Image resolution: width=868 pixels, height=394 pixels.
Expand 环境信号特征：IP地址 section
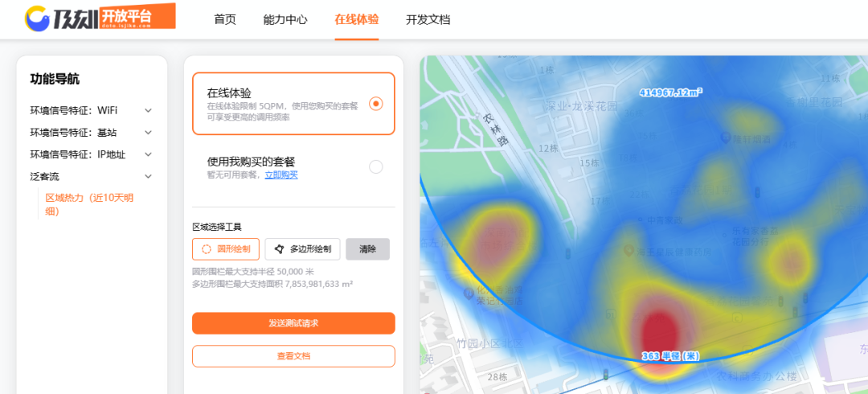pos(148,154)
